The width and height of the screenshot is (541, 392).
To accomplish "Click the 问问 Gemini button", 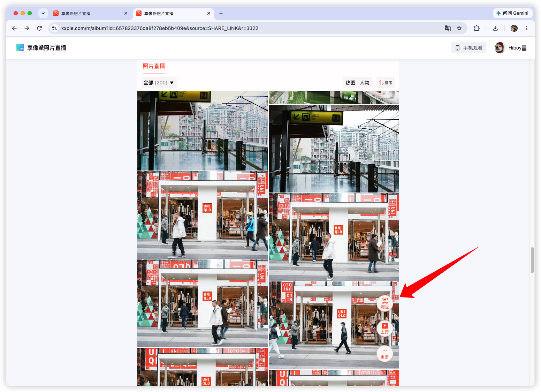I will pos(512,13).
